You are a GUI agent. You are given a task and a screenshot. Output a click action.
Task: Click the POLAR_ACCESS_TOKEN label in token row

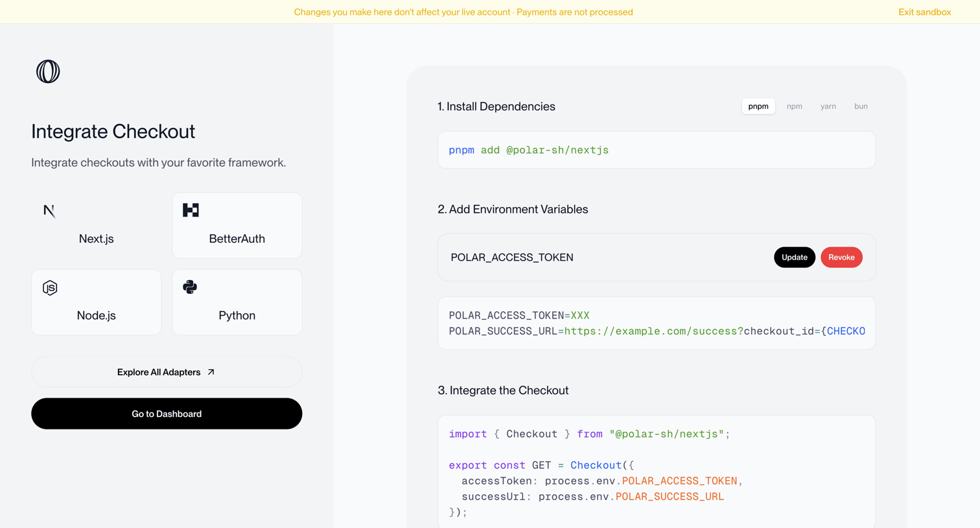[512, 258]
